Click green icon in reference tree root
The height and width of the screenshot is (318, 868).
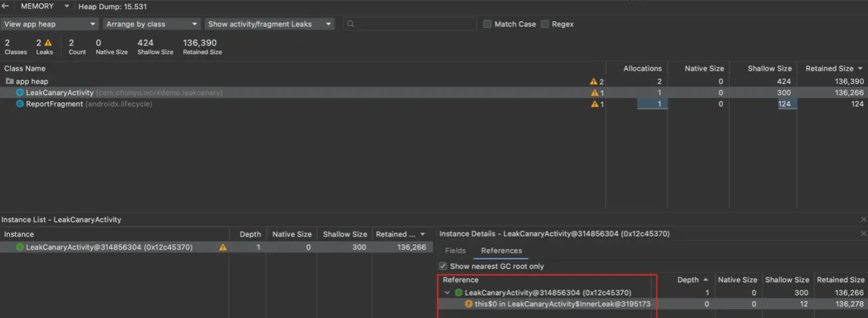pyautogui.click(x=459, y=293)
